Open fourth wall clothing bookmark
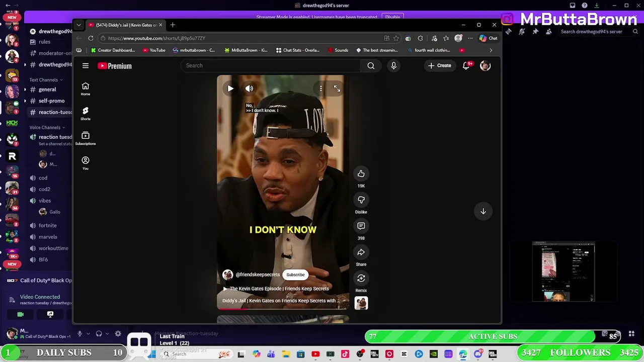Viewport: 644px width, 362px height. [429, 50]
